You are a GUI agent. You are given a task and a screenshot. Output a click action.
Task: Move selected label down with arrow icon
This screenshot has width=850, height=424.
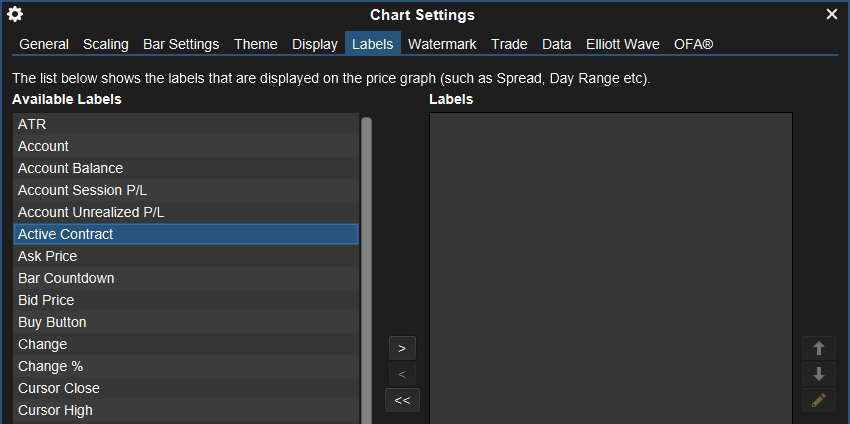(819, 374)
